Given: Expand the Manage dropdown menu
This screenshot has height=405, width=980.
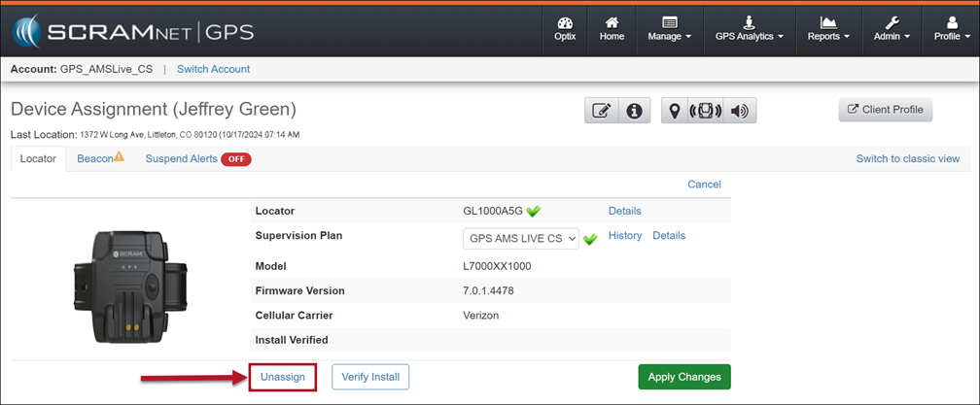Looking at the screenshot, I should pos(669,29).
